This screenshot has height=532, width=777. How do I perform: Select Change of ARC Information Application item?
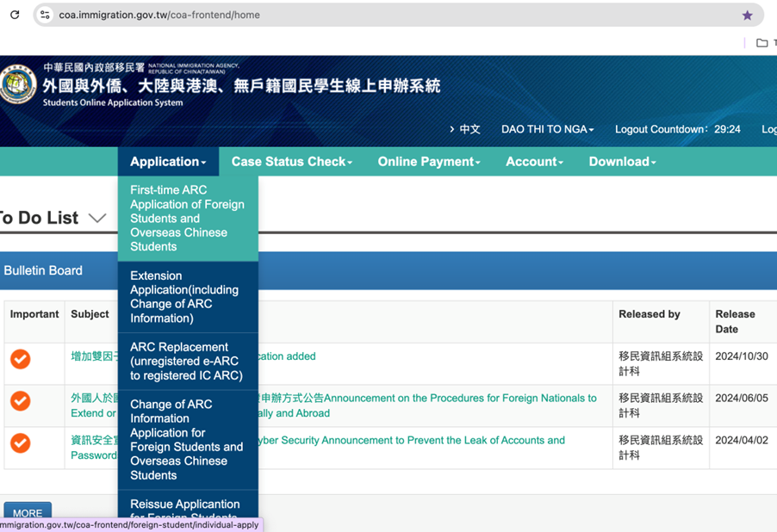[x=188, y=440]
